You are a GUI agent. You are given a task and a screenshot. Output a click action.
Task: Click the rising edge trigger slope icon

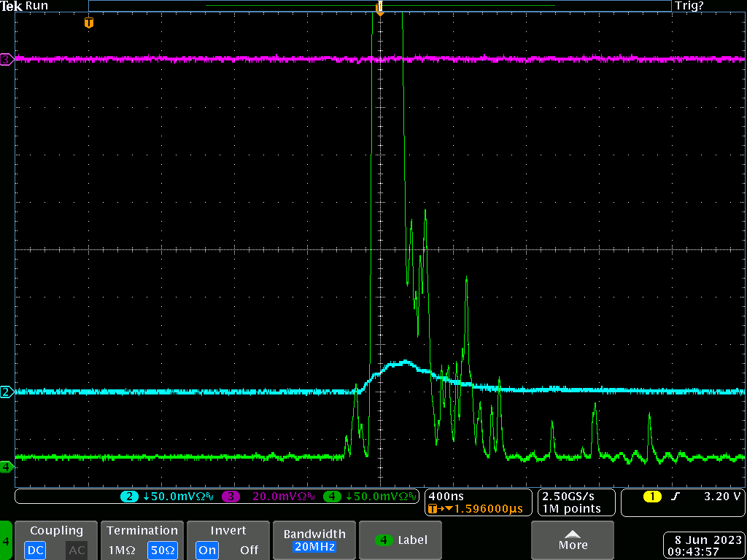[x=676, y=497]
